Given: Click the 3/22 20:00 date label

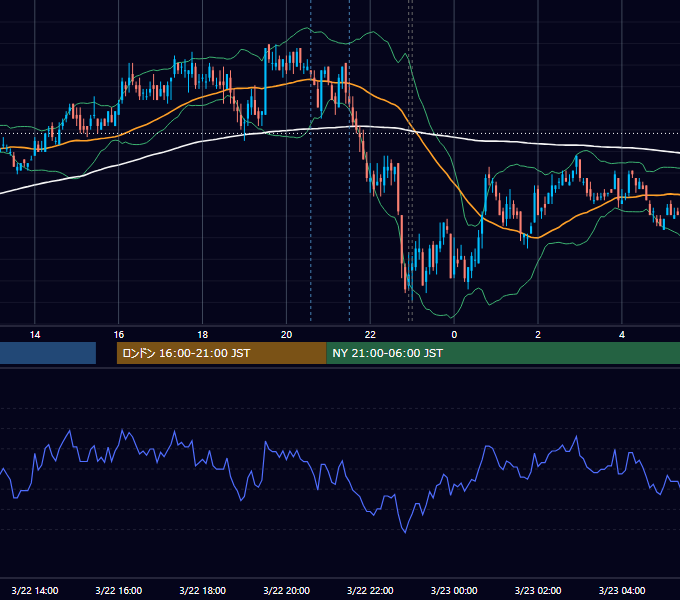Looking at the screenshot, I should (286, 590).
